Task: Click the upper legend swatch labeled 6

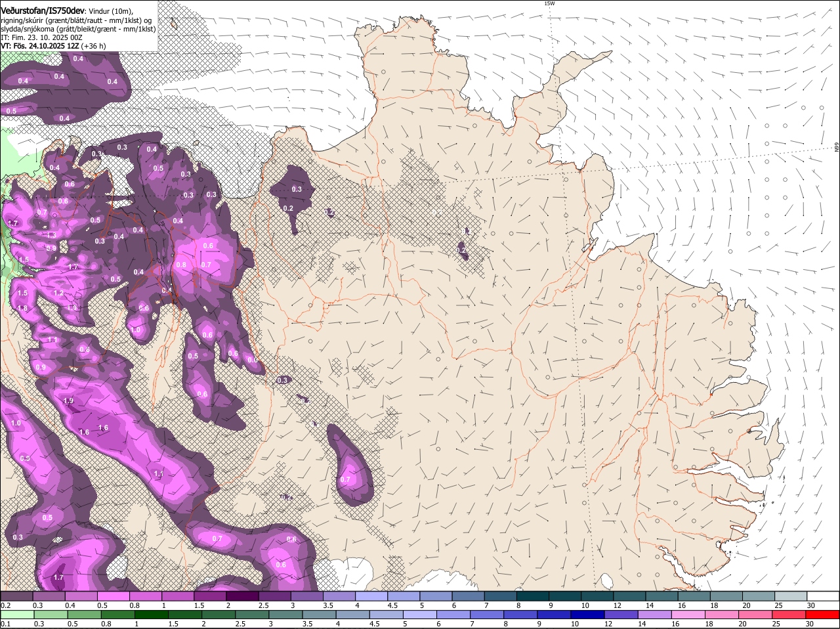Action: [x=468, y=596]
